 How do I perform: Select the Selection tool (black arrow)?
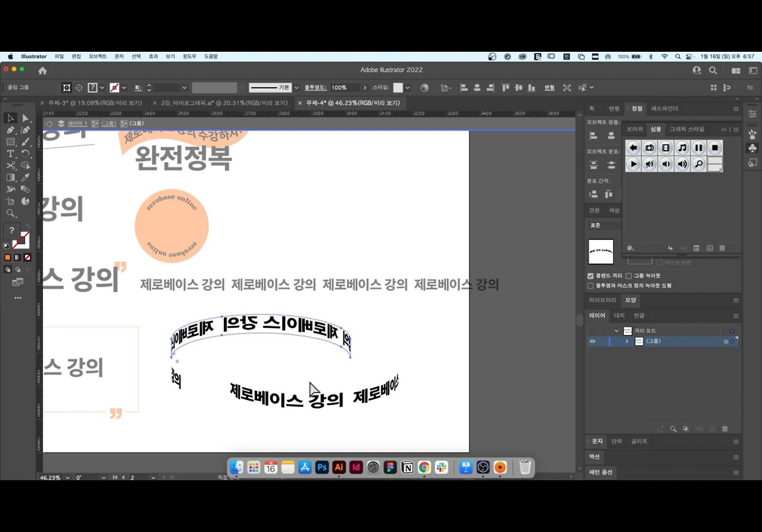tap(11, 118)
